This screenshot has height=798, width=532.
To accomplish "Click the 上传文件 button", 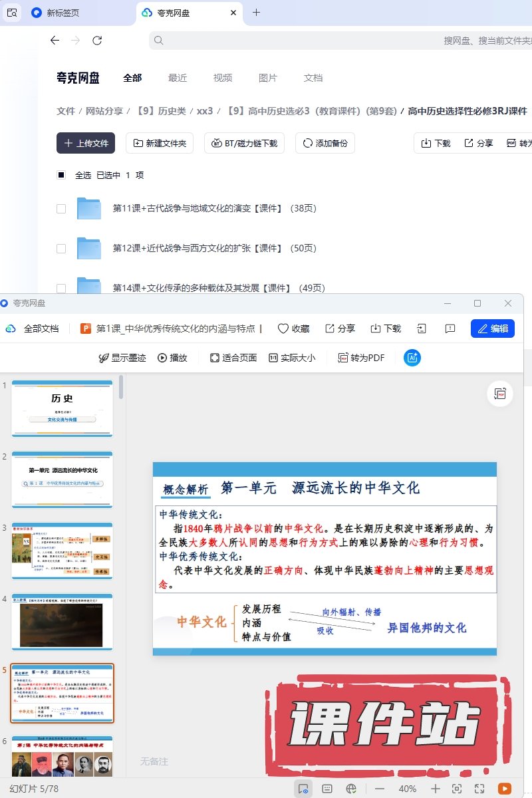I will pyautogui.click(x=86, y=143).
